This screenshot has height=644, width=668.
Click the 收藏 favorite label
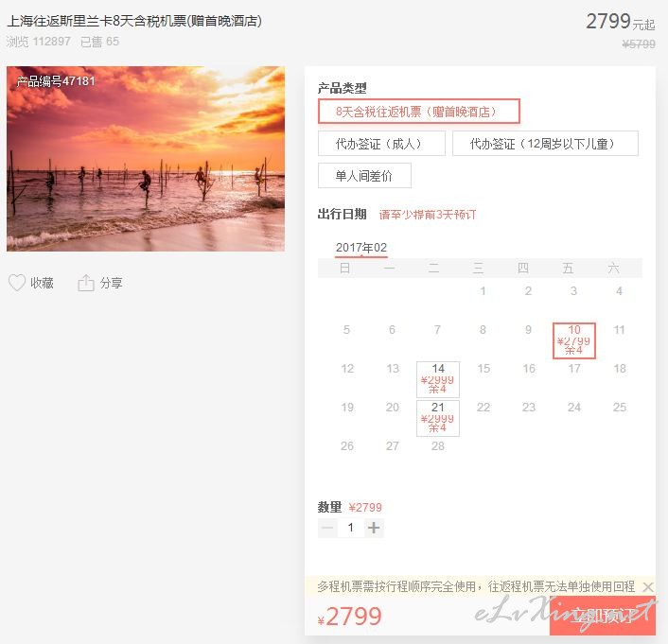pyautogui.click(x=42, y=283)
